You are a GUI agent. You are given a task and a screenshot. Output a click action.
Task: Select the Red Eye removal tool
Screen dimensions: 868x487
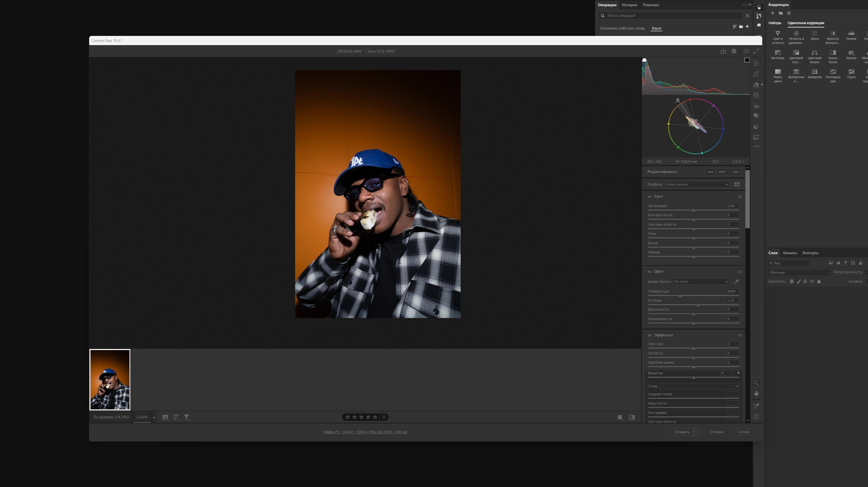pyautogui.click(x=756, y=106)
